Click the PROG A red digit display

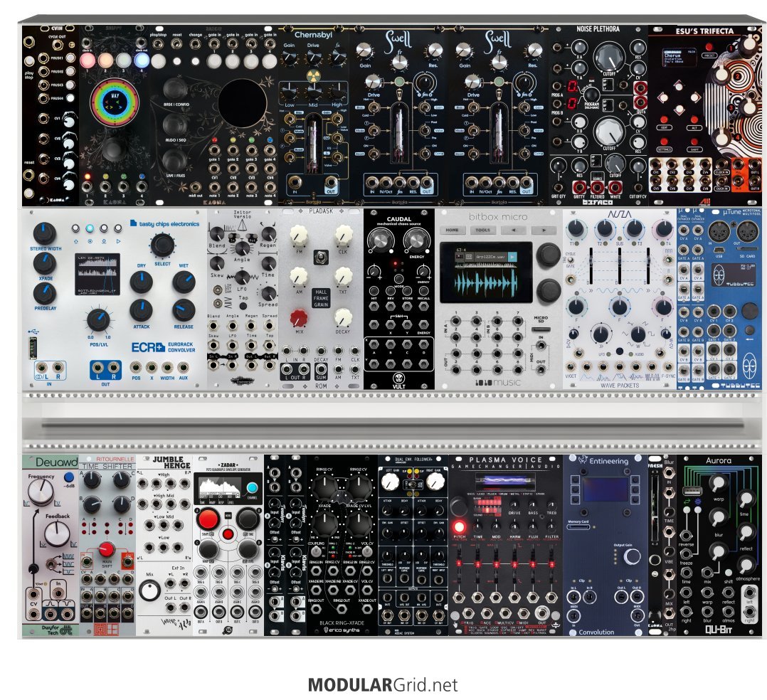point(572,87)
